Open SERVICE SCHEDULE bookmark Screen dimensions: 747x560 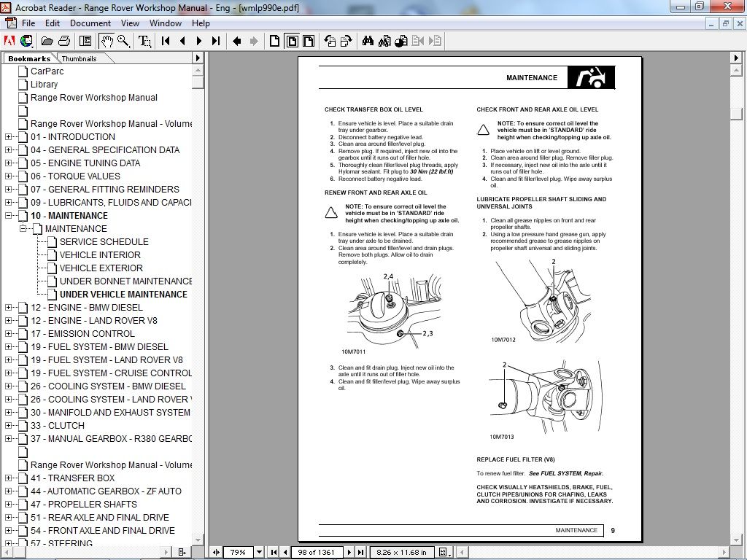pyautogui.click(x=104, y=242)
